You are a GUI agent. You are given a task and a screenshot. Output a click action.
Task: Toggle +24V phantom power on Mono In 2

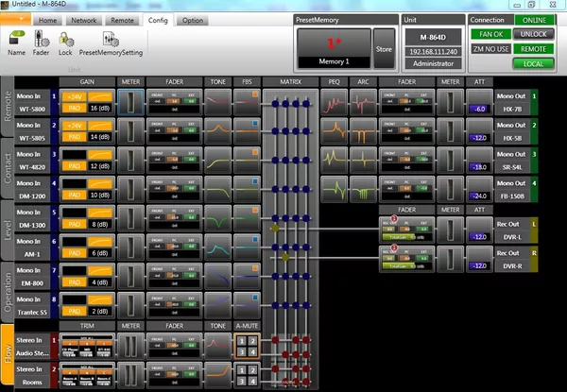74,126
